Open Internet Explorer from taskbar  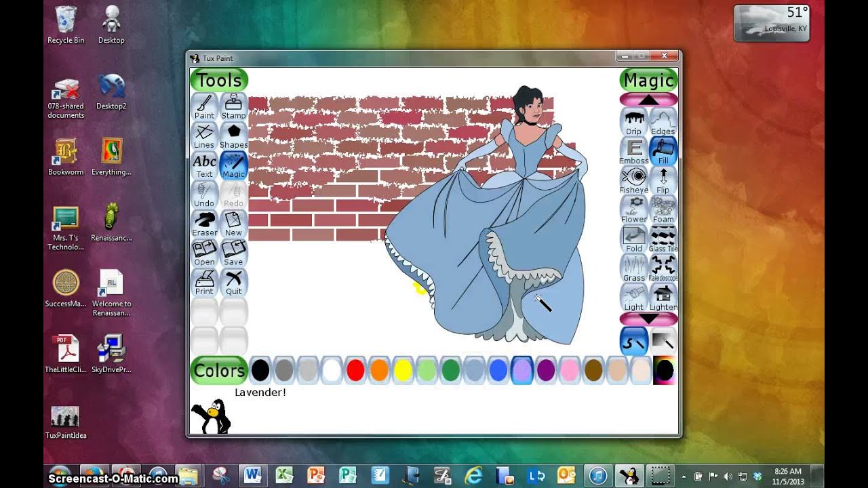pyautogui.click(x=473, y=476)
